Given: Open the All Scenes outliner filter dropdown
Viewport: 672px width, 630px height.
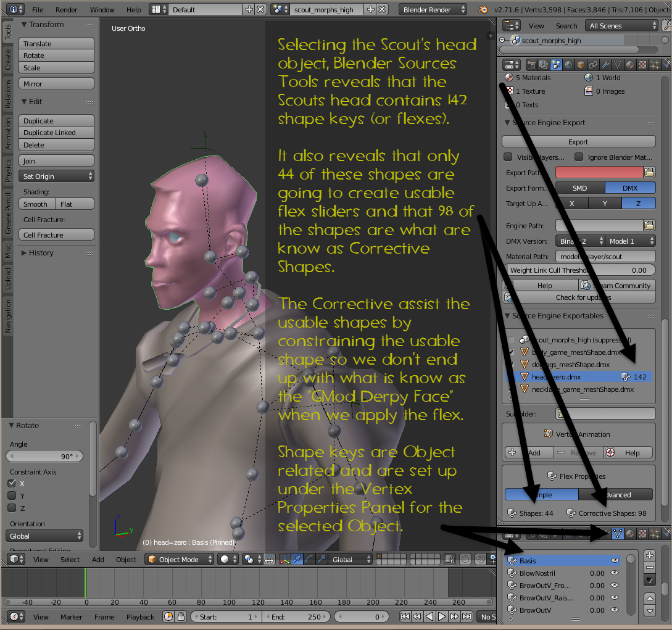Looking at the screenshot, I should 621,26.
